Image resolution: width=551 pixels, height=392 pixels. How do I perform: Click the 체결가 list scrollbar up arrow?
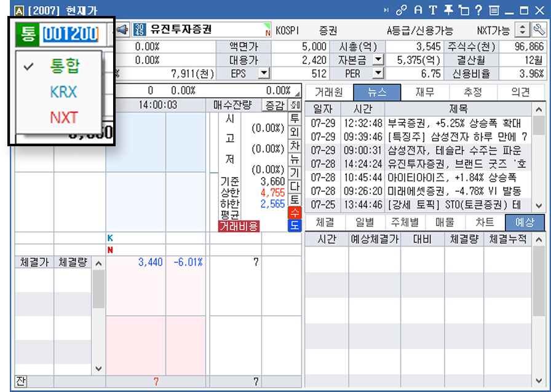[99, 264]
